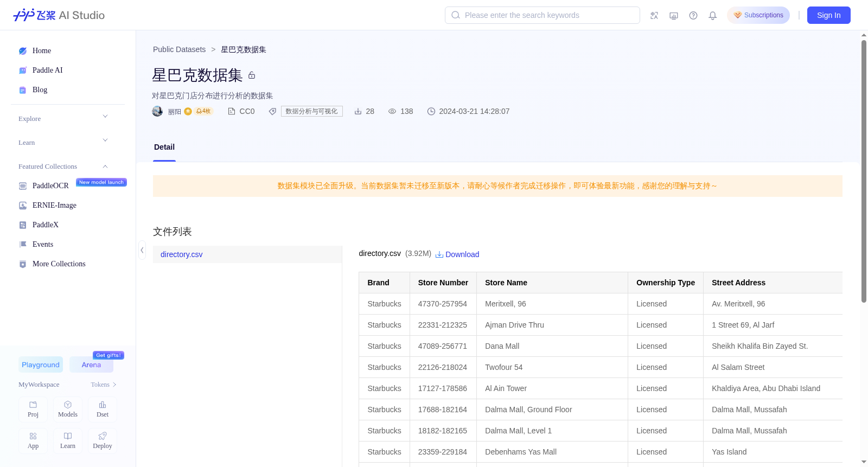Open Models in MyWorkspace
868x467 pixels.
[68, 410]
